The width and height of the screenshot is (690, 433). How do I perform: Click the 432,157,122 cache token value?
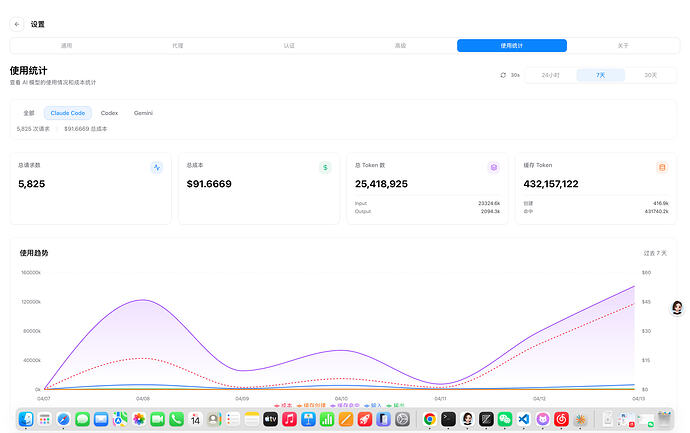551,184
